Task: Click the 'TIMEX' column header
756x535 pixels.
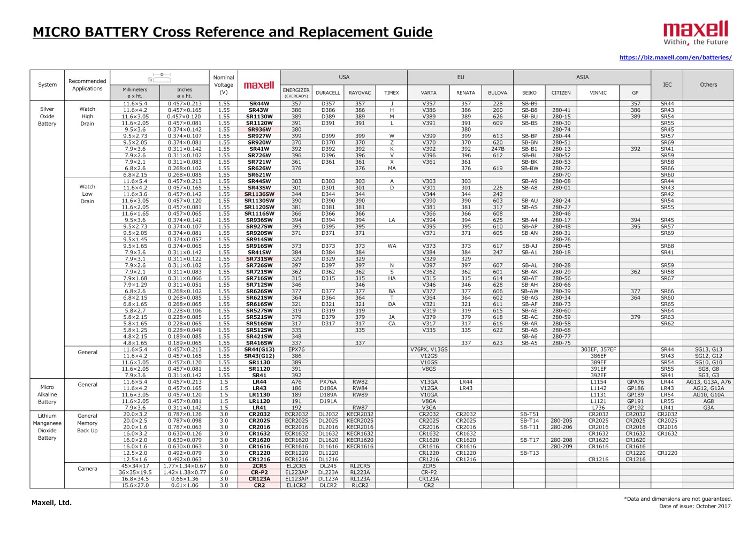Action: click(392, 93)
